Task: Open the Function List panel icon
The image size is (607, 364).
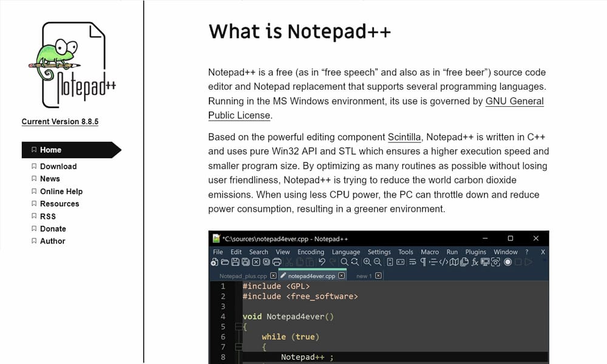Action: click(x=475, y=262)
